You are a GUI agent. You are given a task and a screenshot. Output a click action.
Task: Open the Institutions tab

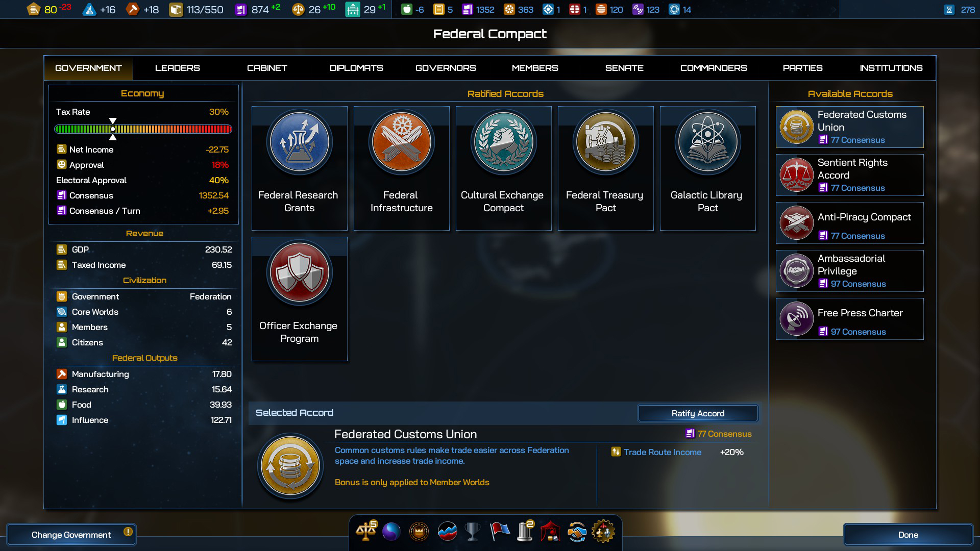click(891, 68)
